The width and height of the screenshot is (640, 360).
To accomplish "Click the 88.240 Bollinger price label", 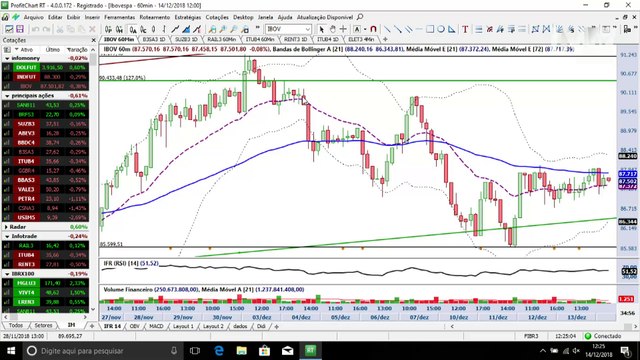I will [628, 156].
